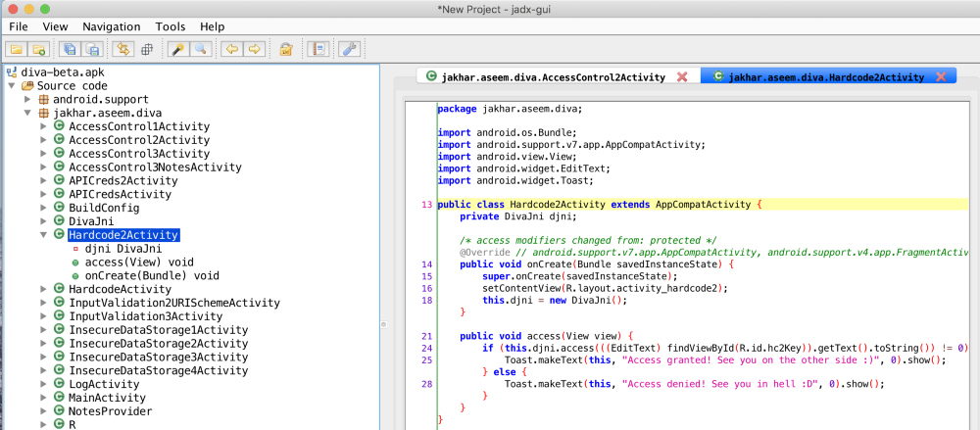
Task: Toggle flatten packages toolbar icon
Action: coord(146,49)
